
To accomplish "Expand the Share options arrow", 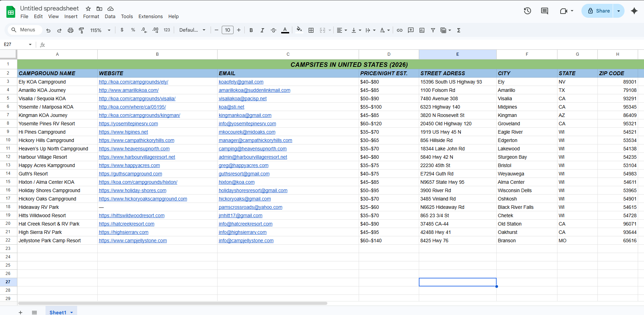I will coord(619,11).
